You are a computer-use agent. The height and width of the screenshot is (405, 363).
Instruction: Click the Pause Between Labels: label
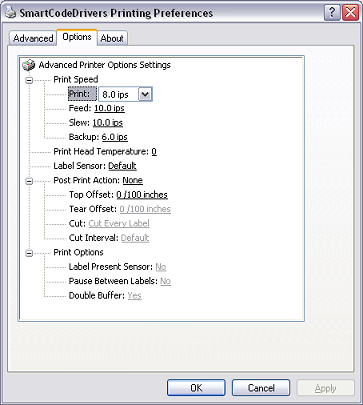coord(113,281)
